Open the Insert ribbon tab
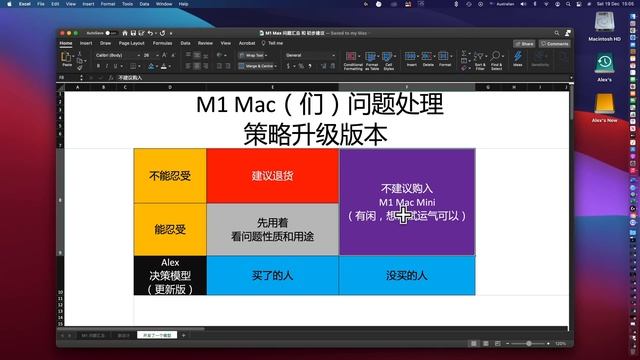This screenshot has height=360, width=640. click(x=86, y=43)
